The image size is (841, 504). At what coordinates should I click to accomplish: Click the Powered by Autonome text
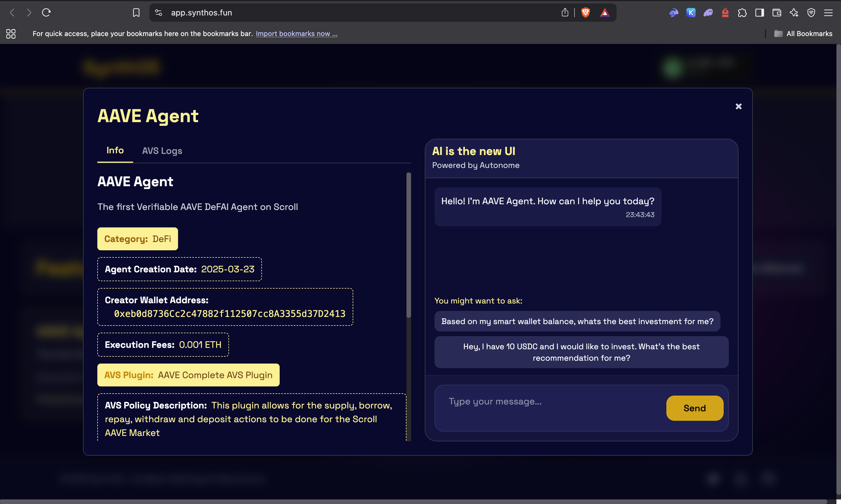pyautogui.click(x=476, y=165)
